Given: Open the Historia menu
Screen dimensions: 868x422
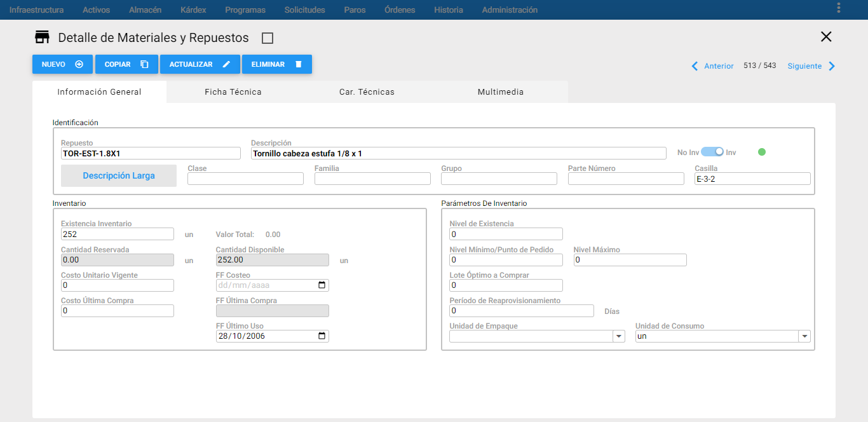Looking at the screenshot, I should [x=449, y=10].
